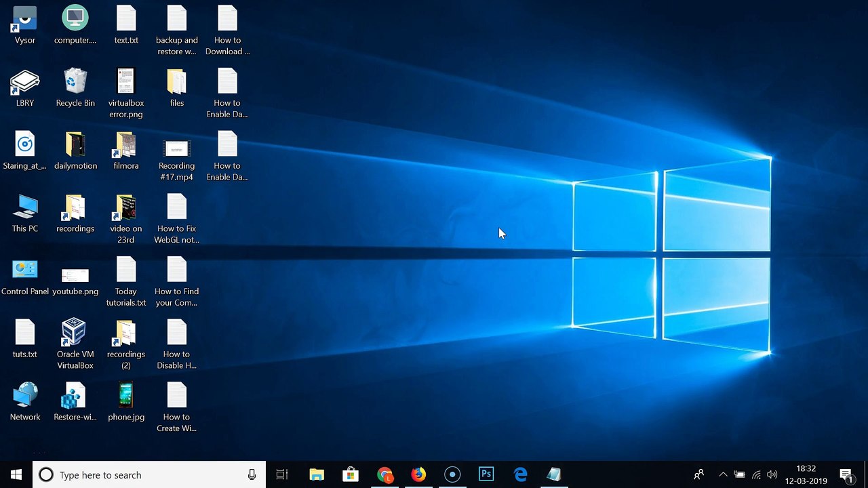Select 'How to Fix WebGL not...' file
Screen dimensions: 868x488
[177, 218]
